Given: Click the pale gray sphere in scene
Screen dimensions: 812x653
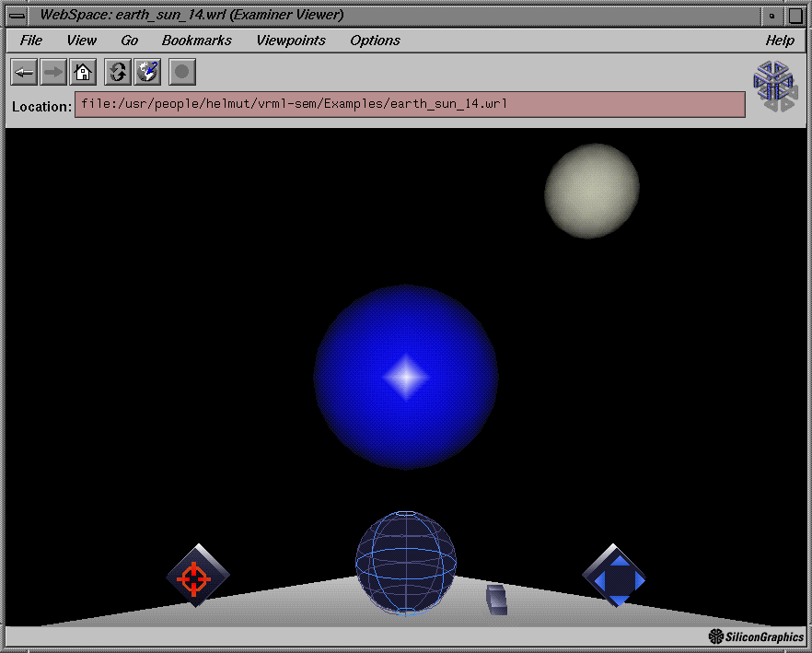Looking at the screenshot, I should click(592, 192).
